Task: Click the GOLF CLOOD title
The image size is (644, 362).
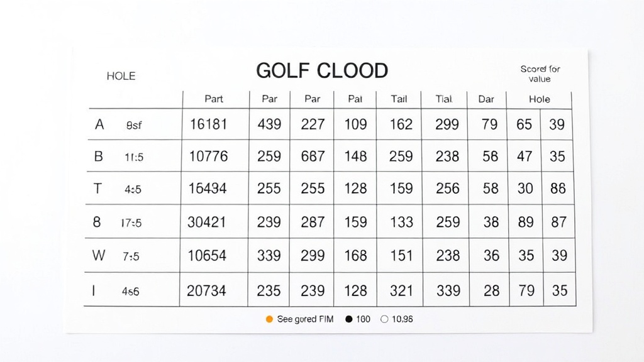Action: [x=322, y=71]
